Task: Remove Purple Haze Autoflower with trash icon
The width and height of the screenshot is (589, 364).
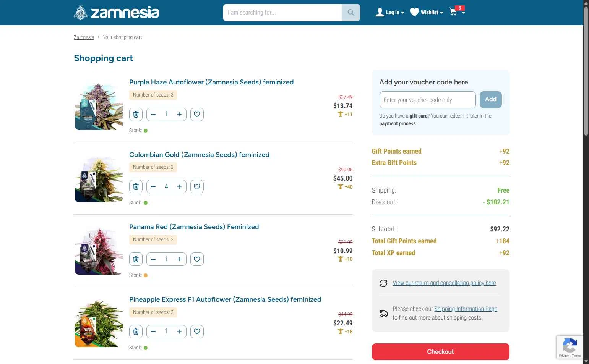Action: click(x=136, y=114)
